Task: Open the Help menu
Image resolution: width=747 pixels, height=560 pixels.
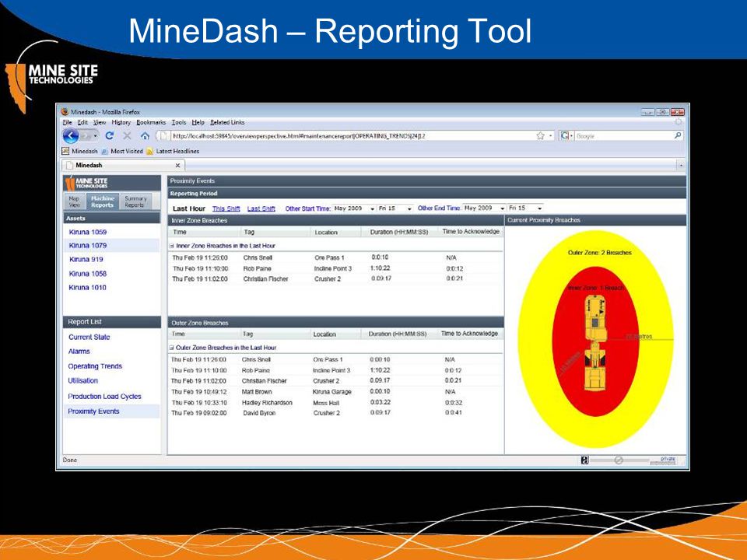Action: 198,122
